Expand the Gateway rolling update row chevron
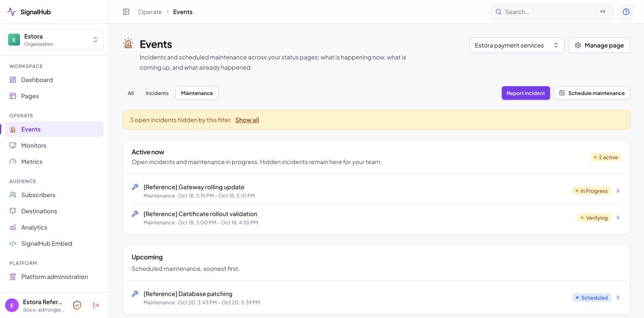 618,191
